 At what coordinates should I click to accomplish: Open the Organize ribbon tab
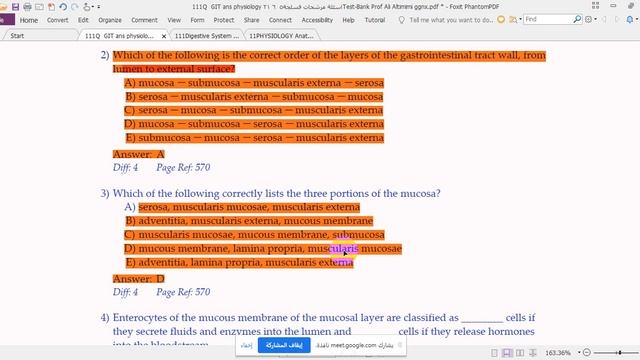110,20
